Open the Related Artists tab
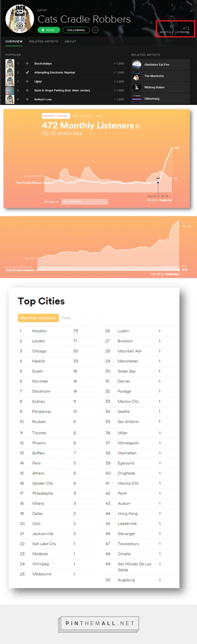Image resolution: width=197 pixels, height=644 pixels. pos(44,42)
